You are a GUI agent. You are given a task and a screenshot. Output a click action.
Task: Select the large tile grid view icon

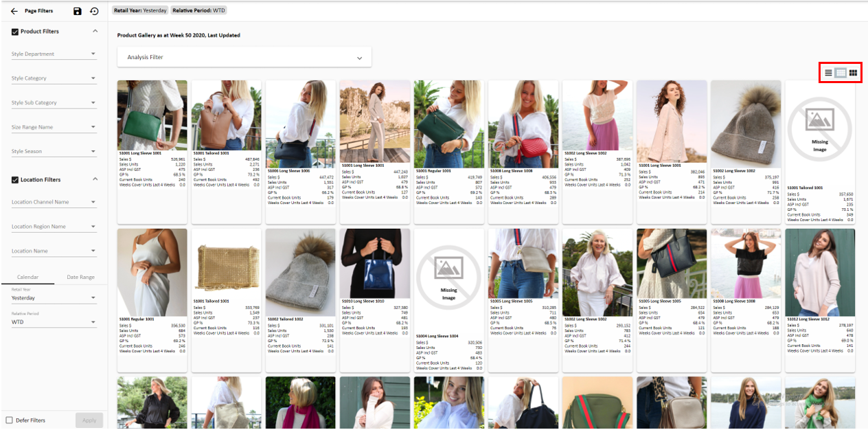[x=853, y=73]
